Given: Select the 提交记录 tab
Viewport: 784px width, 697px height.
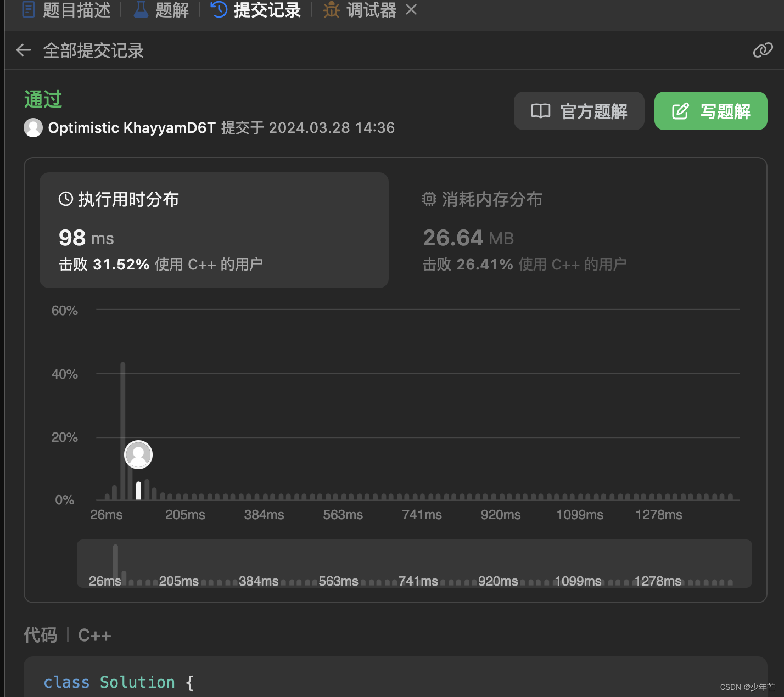Looking at the screenshot, I should 256,10.
